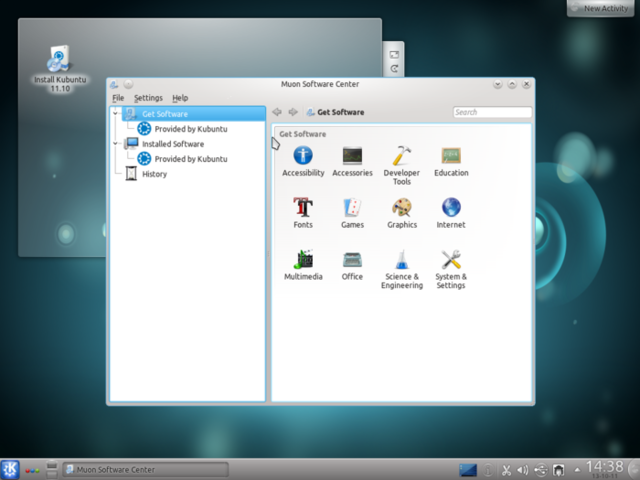Open the Office category
Viewport: 640px width, 480px height.
(x=352, y=265)
